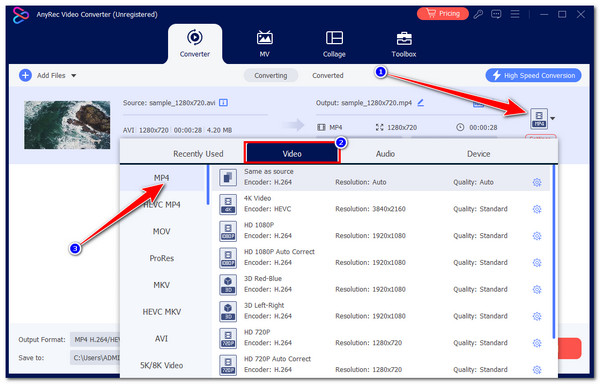
Task: Choose ProRes in the format list
Action: tap(161, 258)
